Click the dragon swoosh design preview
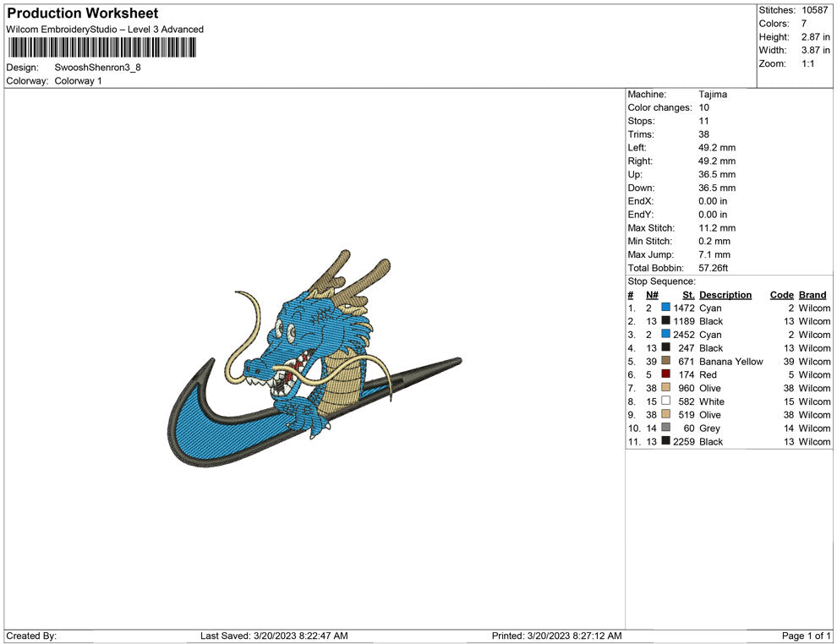837x644 pixels. coord(315,358)
